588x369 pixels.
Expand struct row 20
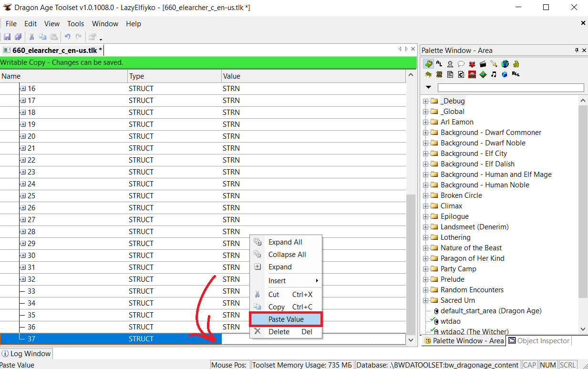point(23,136)
